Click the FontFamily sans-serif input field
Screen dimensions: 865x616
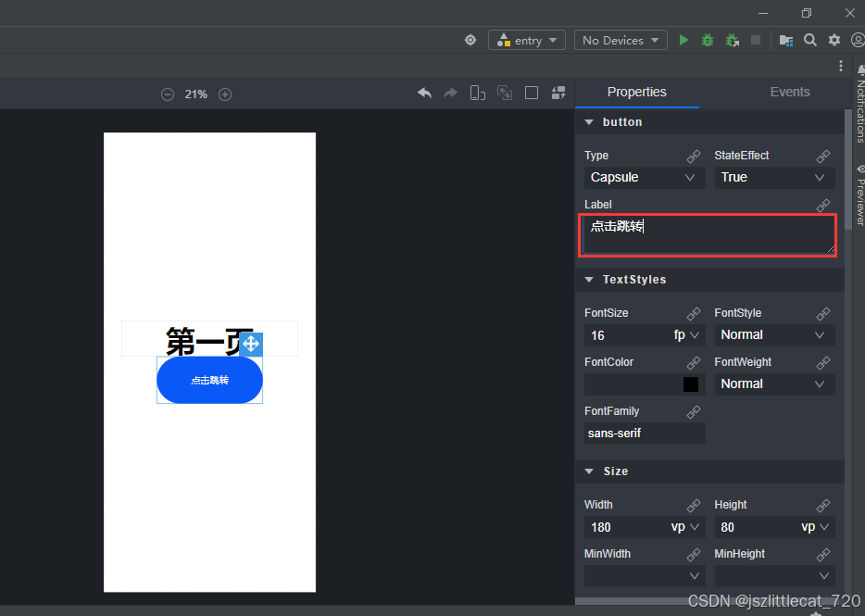click(x=644, y=434)
